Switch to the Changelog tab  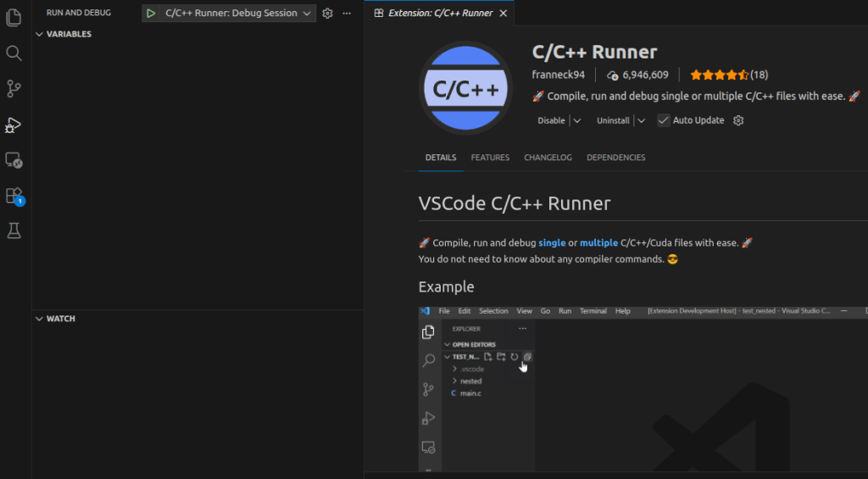pos(548,158)
